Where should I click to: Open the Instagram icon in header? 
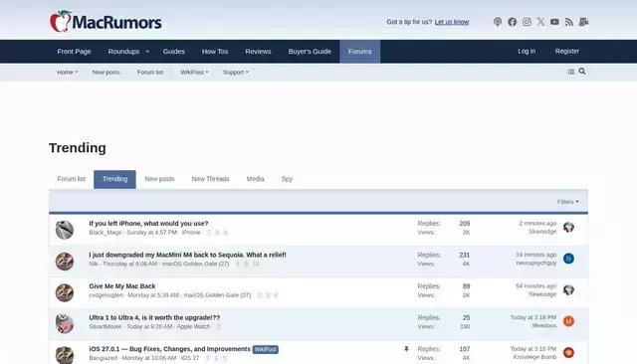[x=527, y=22]
